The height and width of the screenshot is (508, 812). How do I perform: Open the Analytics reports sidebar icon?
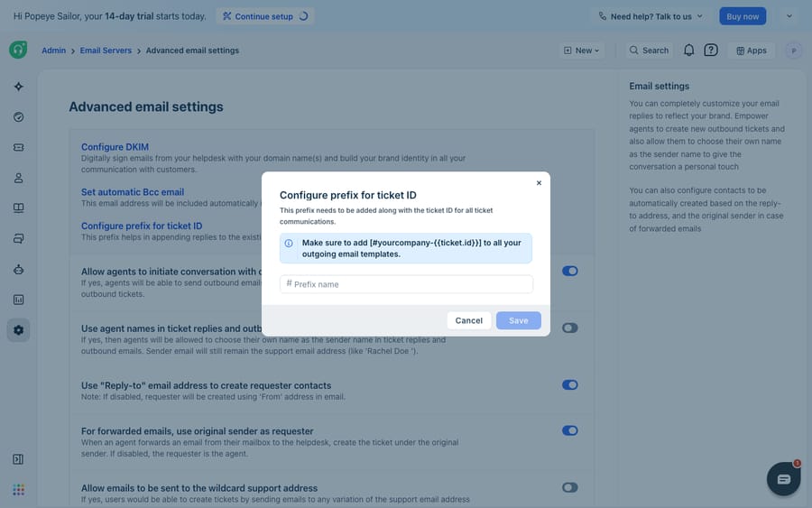click(x=19, y=300)
